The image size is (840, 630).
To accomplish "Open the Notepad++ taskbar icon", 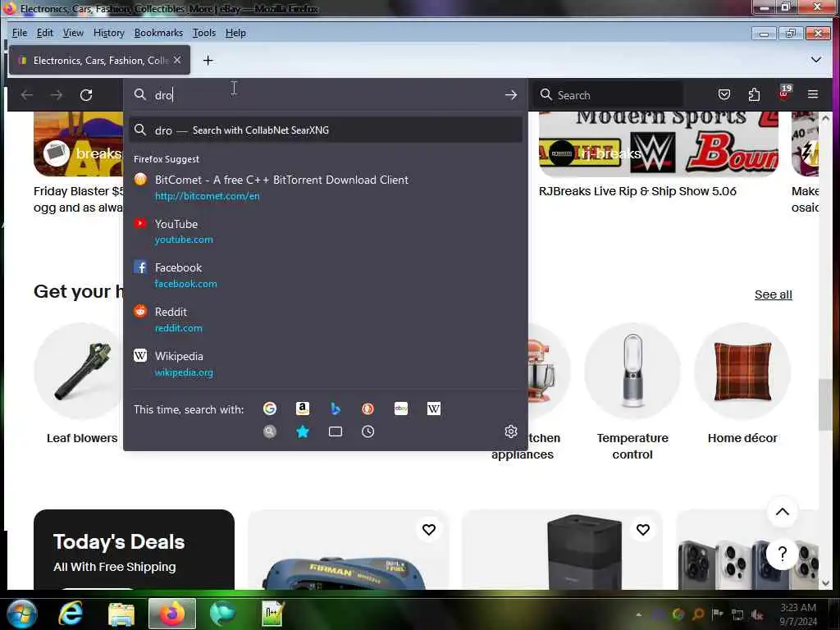I will coord(272,614).
